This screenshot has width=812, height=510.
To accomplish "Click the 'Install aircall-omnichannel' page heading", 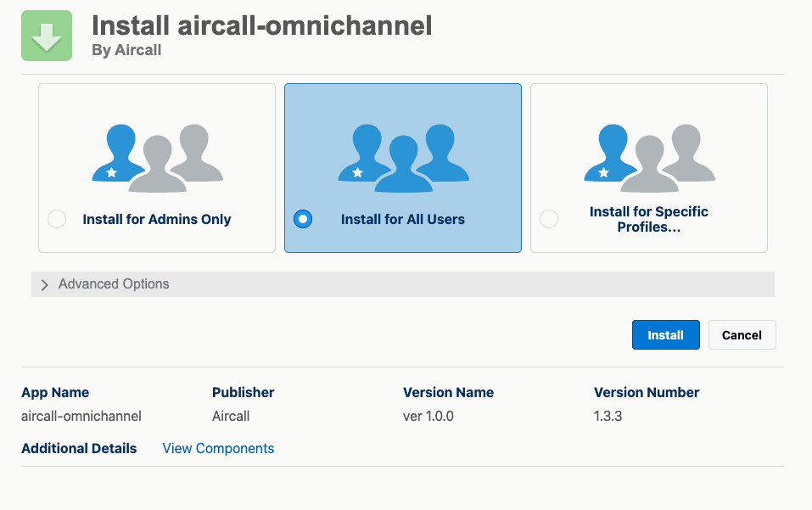I will tap(261, 25).
